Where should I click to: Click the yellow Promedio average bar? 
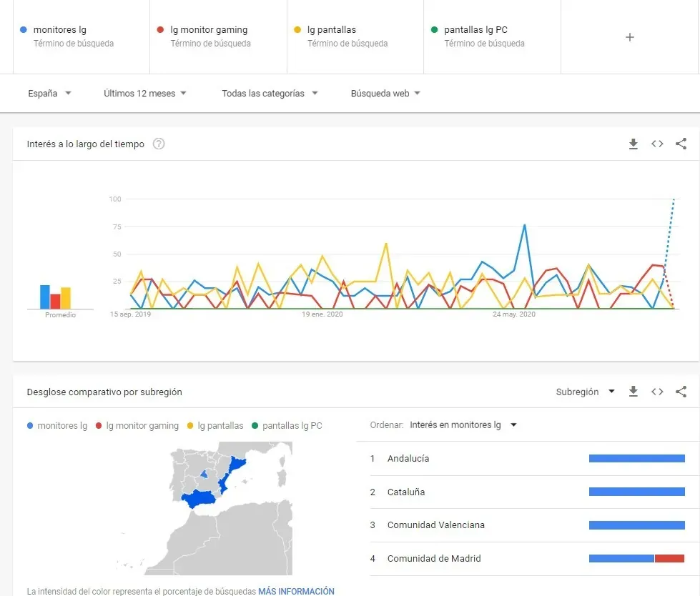coord(66,298)
